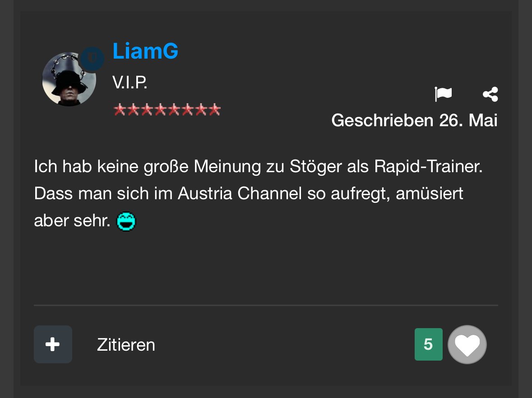The height and width of the screenshot is (398, 532).
Task: Click the words 'aber sehr.' in the post
Action: 72,221
